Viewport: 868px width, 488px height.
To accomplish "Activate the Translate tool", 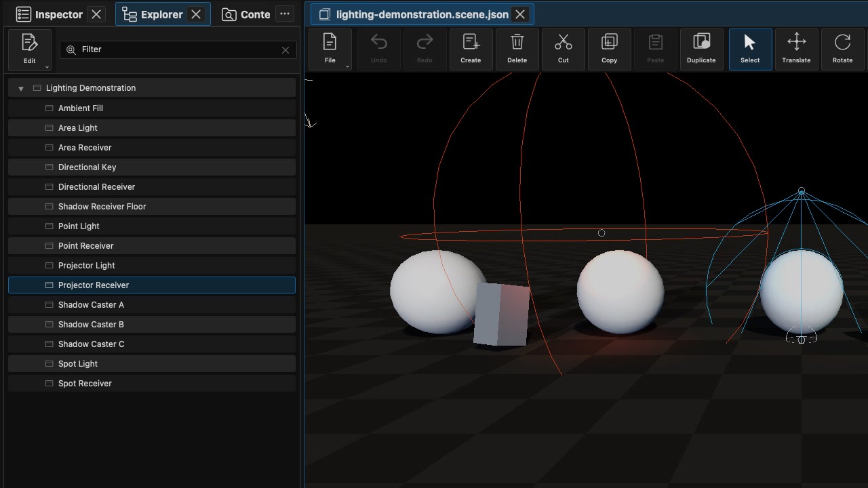I will 796,49.
